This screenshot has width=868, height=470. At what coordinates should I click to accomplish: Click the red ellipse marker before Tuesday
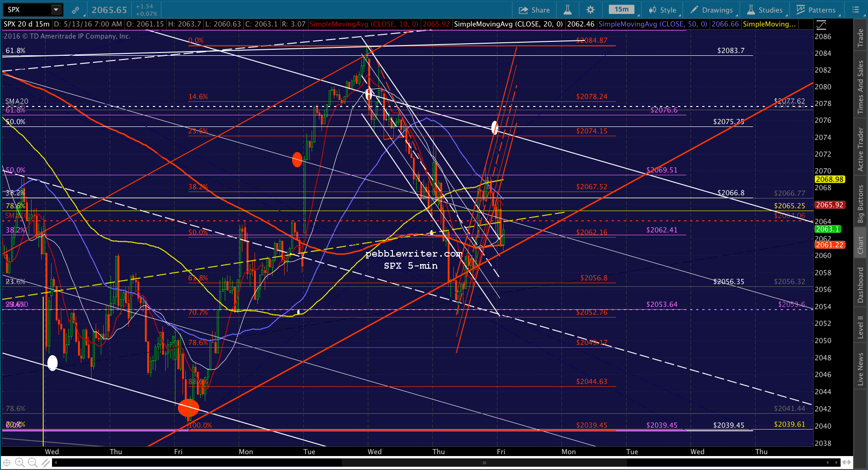297,160
